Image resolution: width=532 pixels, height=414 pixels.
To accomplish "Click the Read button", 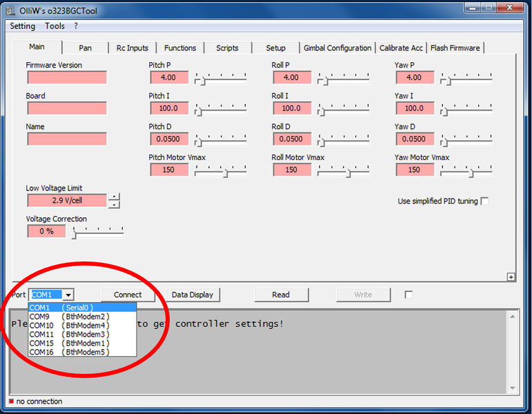I will pyautogui.click(x=281, y=295).
